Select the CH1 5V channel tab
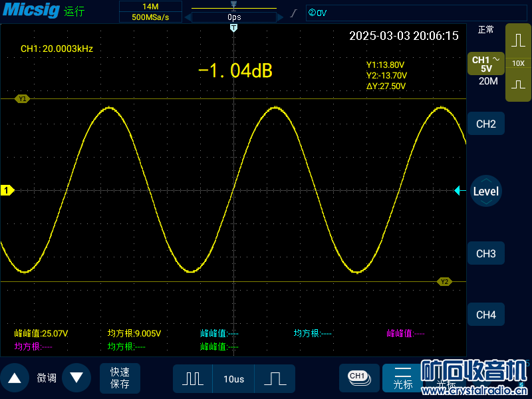Viewport: 532px width, 399px height. tap(486, 64)
